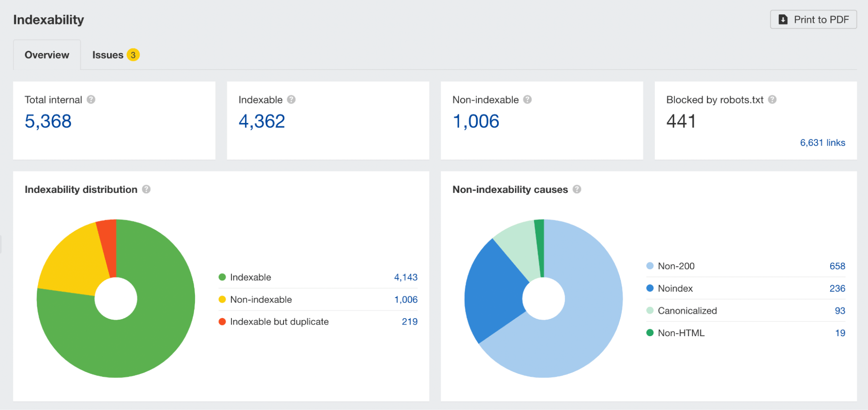Toggle the Non-200 legend entry

[676, 266]
